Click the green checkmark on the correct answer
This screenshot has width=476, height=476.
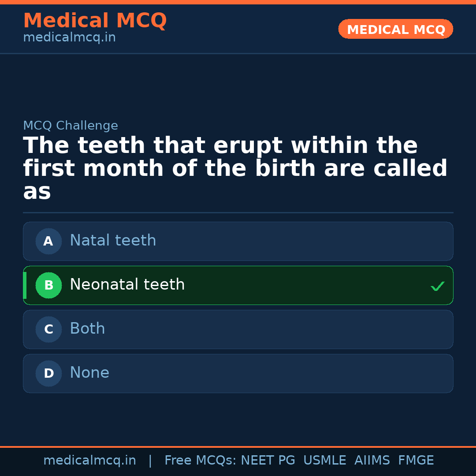click(x=437, y=286)
